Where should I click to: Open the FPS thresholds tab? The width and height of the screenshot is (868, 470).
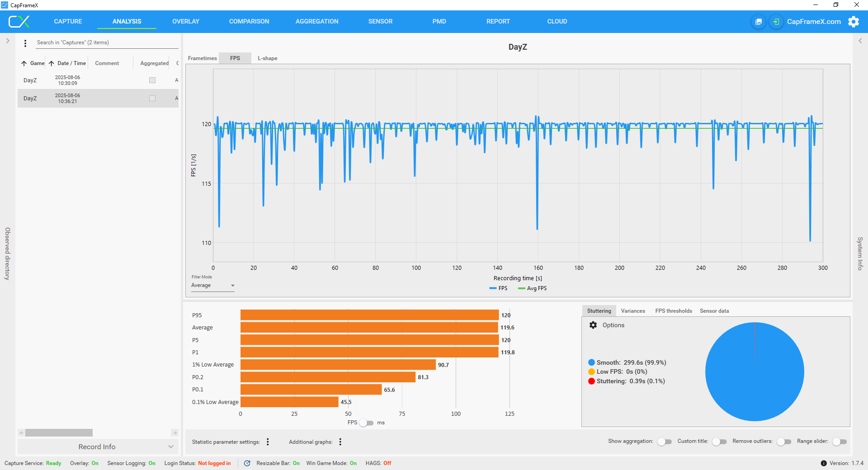click(x=674, y=311)
